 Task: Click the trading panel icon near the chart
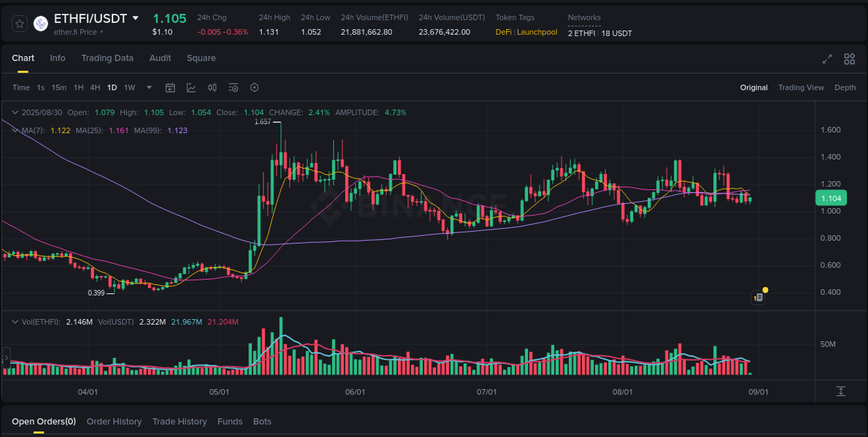tap(758, 297)
